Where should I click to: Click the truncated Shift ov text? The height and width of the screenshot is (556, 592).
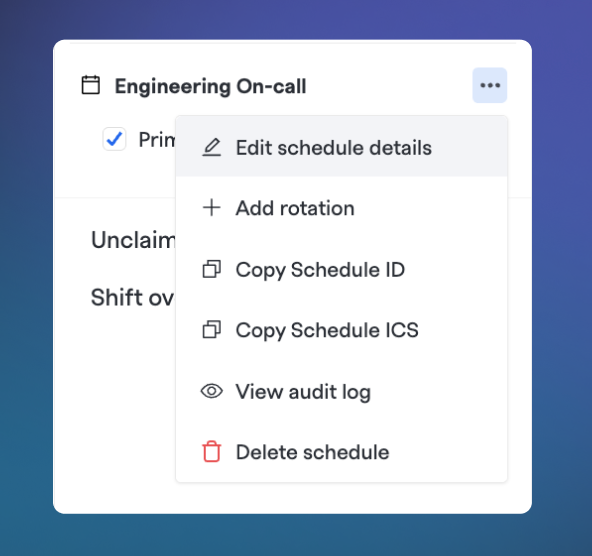[x=133, y=297]
